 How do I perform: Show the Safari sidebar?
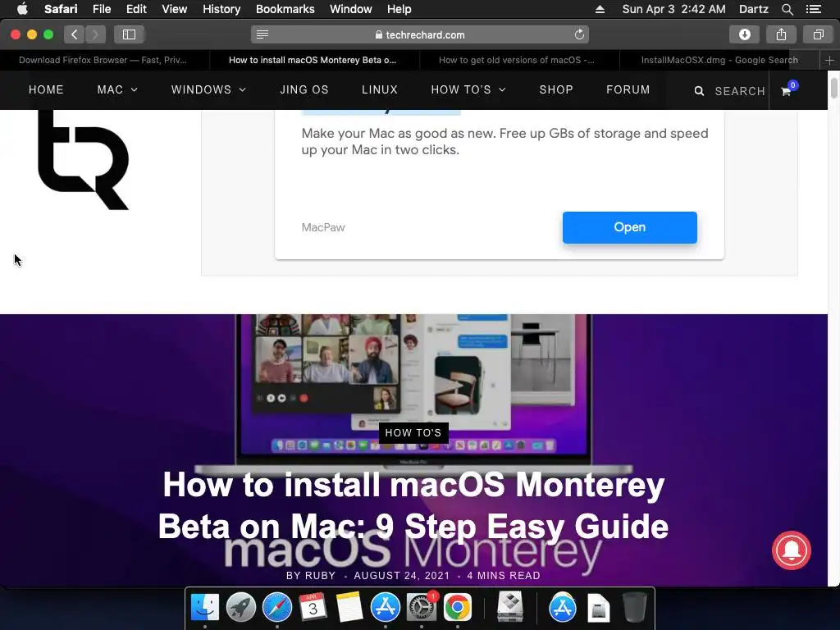[x=129, y=34]
